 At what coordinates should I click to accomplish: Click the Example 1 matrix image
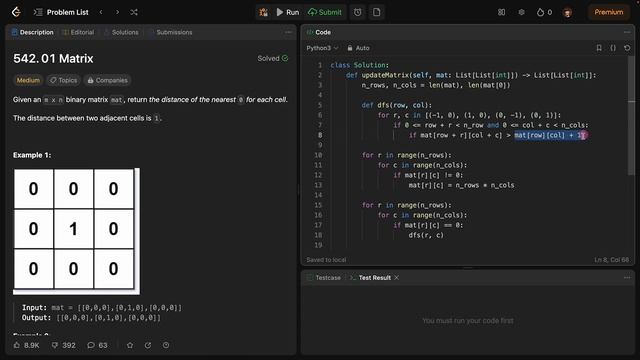coord(76,231)
